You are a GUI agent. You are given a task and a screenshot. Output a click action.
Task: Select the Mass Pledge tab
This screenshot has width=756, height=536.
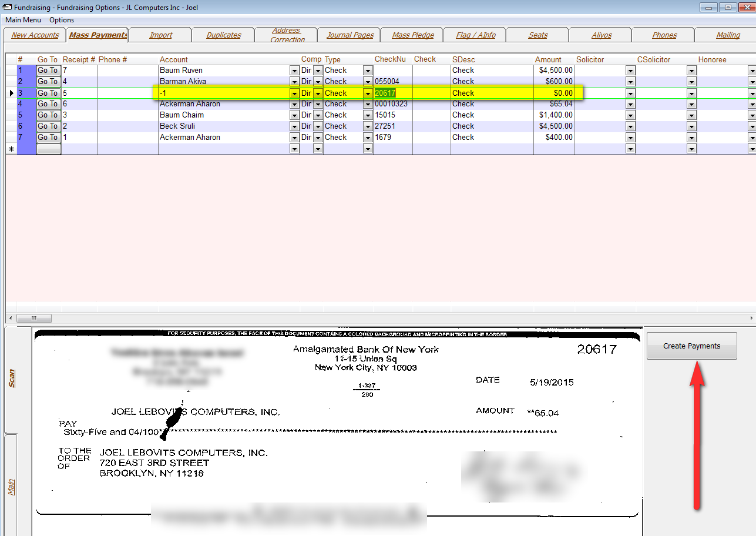click(x=413, y=35)
